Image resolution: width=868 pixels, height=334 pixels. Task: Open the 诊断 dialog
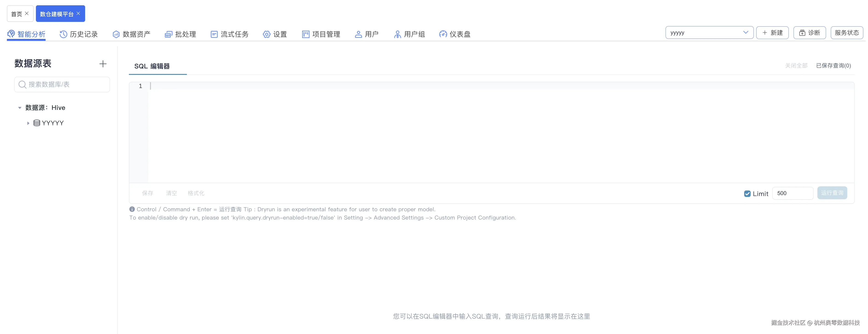click(x=809, y=32)
